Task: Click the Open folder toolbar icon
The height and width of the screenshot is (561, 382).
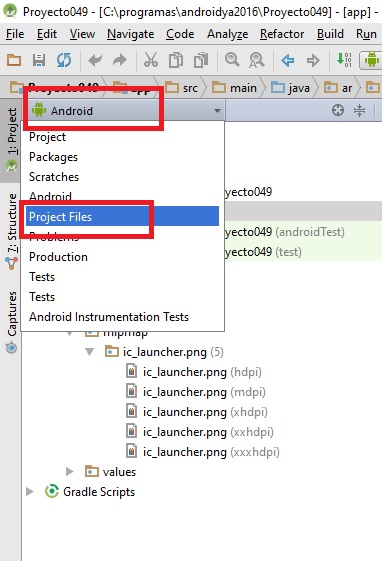Action: [14, 60]
